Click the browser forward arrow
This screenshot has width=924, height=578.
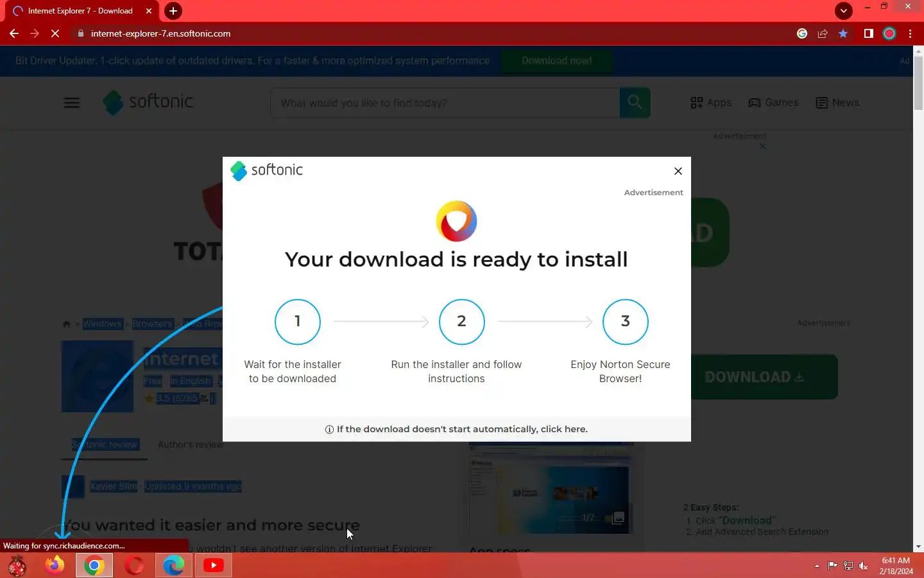pos(35,33)
